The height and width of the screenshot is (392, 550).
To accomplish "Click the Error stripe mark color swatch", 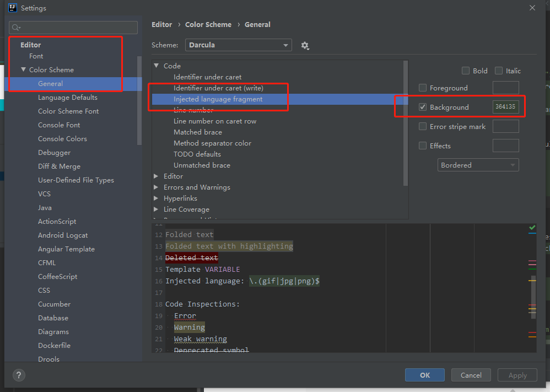I will click(505, 126).
